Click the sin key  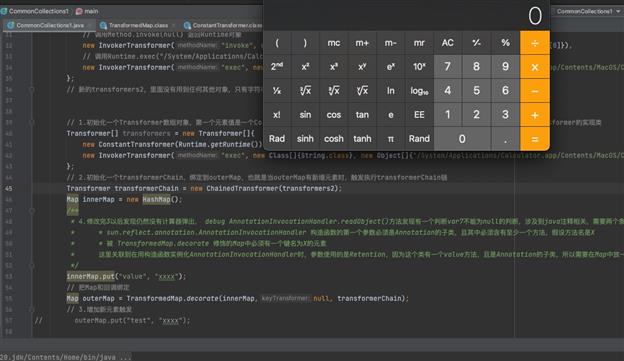tap(305, 115)
